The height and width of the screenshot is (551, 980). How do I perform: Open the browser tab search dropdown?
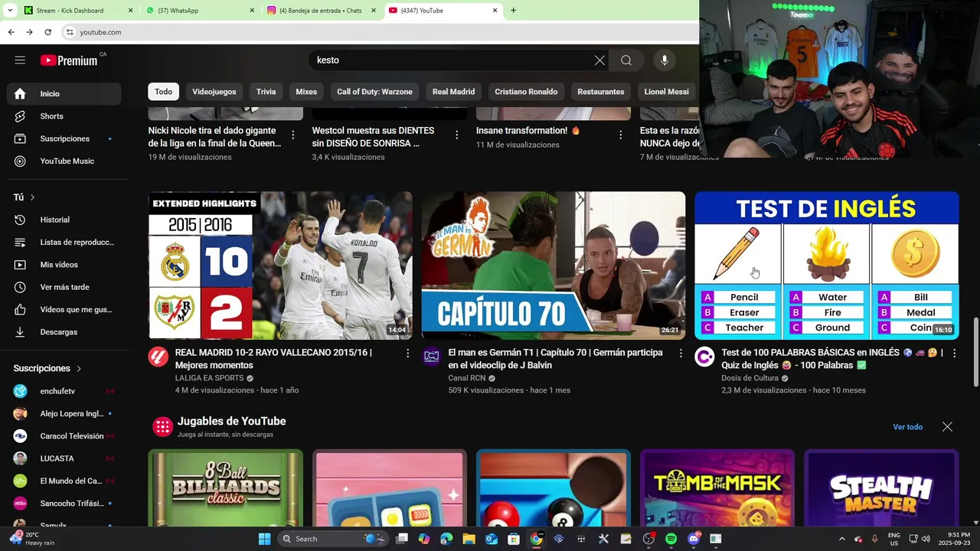coord(10,11)
